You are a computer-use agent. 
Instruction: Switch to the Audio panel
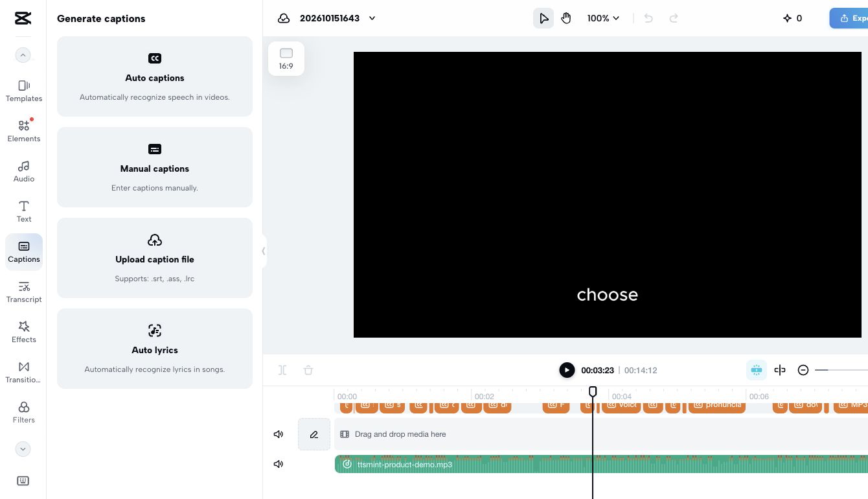click(24, 172)
